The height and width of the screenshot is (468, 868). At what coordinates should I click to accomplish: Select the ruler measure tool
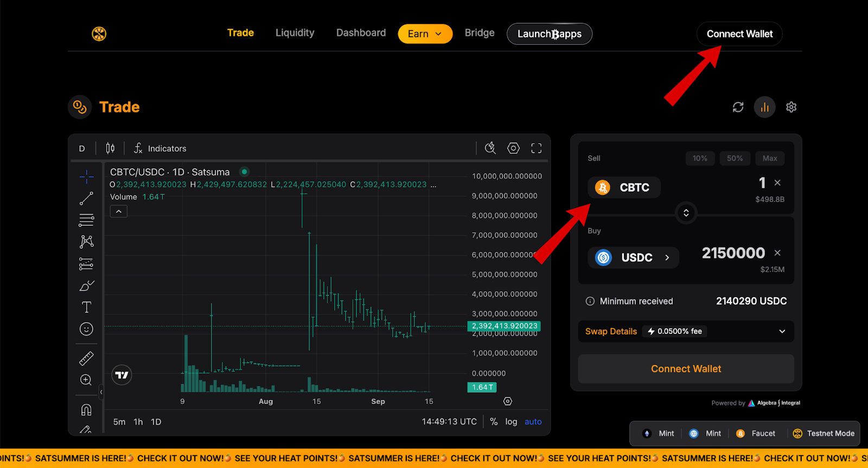(x=86, y=358)
